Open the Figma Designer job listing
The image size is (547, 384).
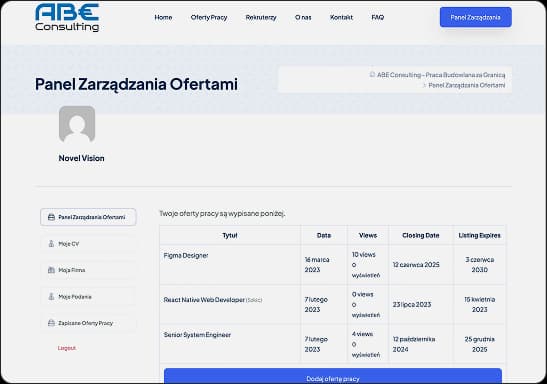pos(186,255)
